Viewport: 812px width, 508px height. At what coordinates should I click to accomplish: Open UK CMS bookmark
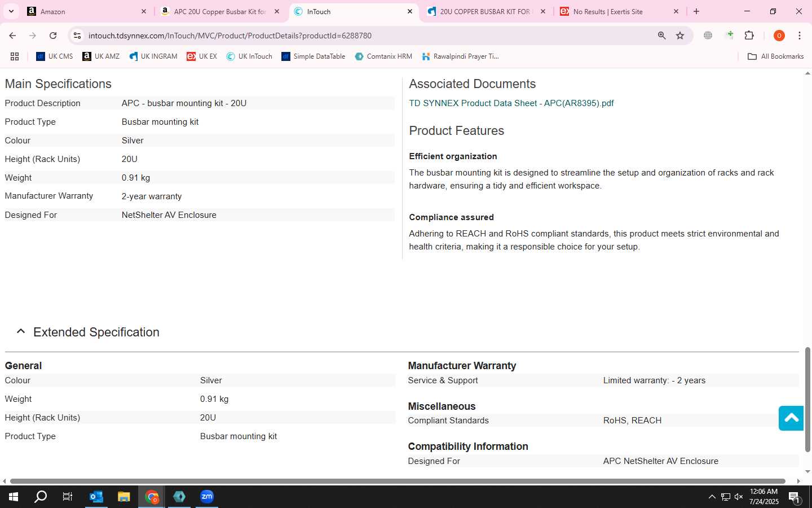pyautogui.click(x=55, y=56)
